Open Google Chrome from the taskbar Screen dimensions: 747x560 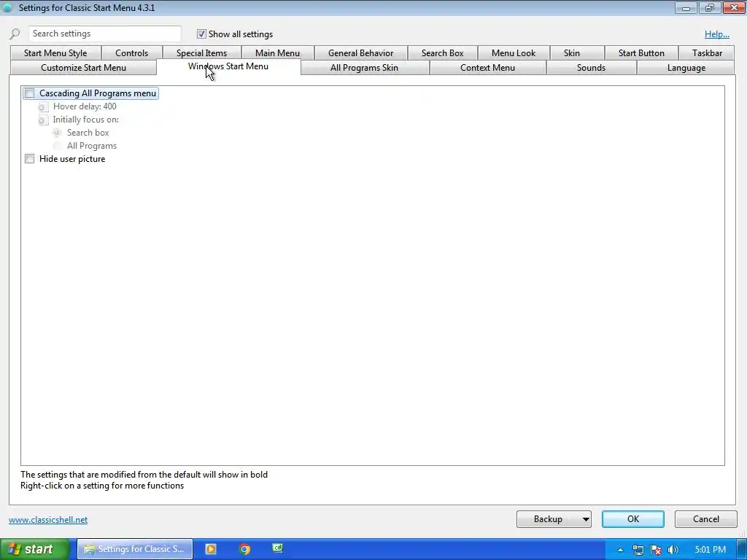[244, 549]
